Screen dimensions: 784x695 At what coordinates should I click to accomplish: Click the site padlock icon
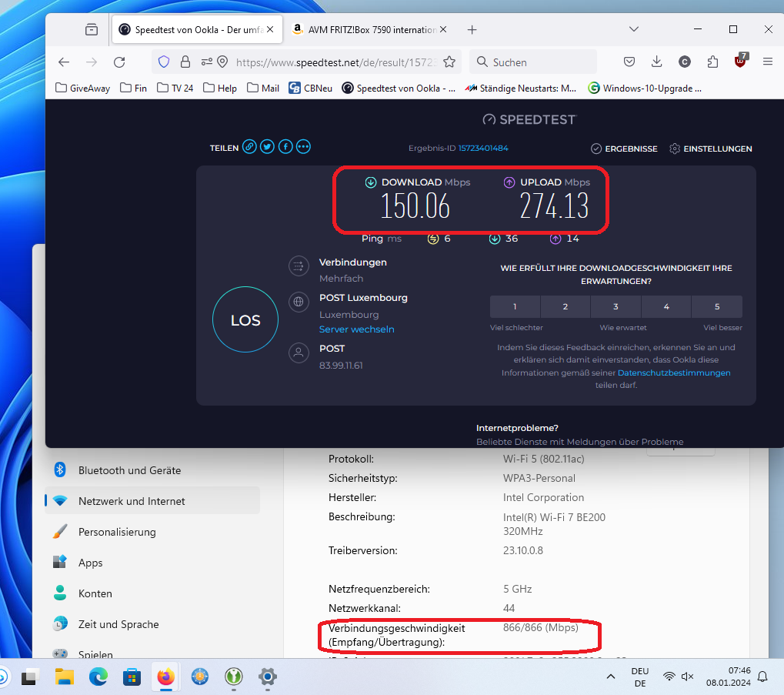(x=185, y=62)
